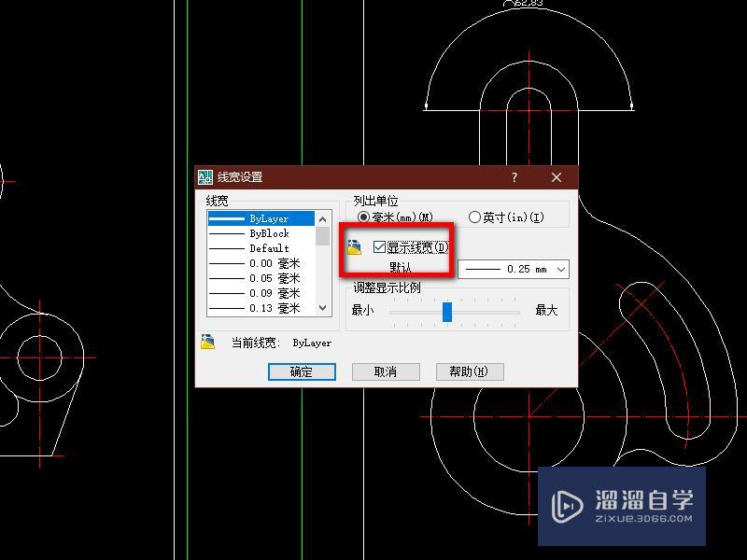
Task: Open help via 帮助(H) button
Action: click(470, 371)
